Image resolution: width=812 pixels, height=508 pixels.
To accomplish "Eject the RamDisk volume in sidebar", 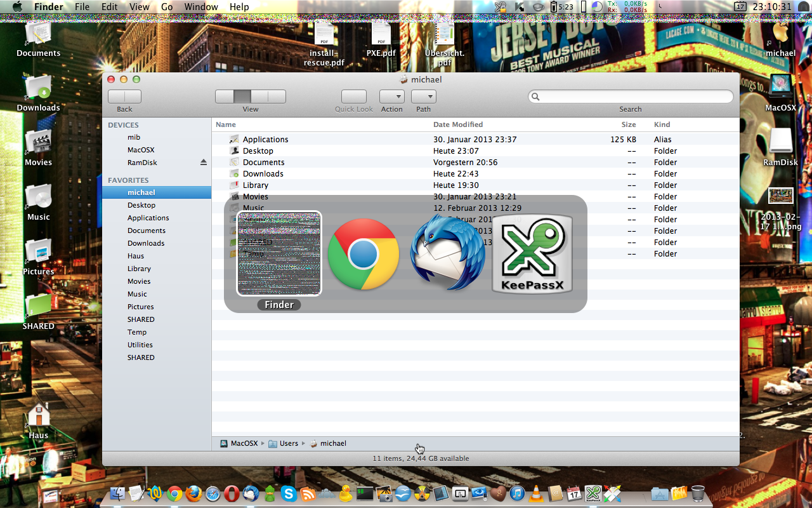I will (204, 163).
